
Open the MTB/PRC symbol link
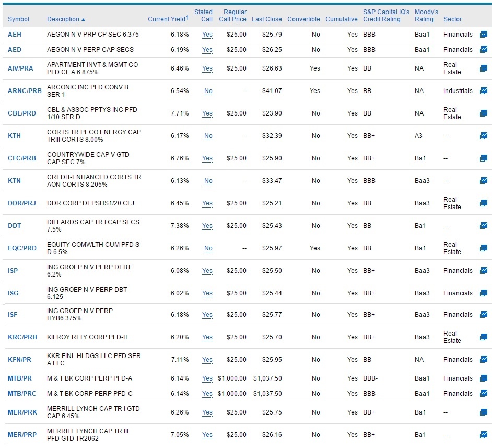tap(22, 394)
